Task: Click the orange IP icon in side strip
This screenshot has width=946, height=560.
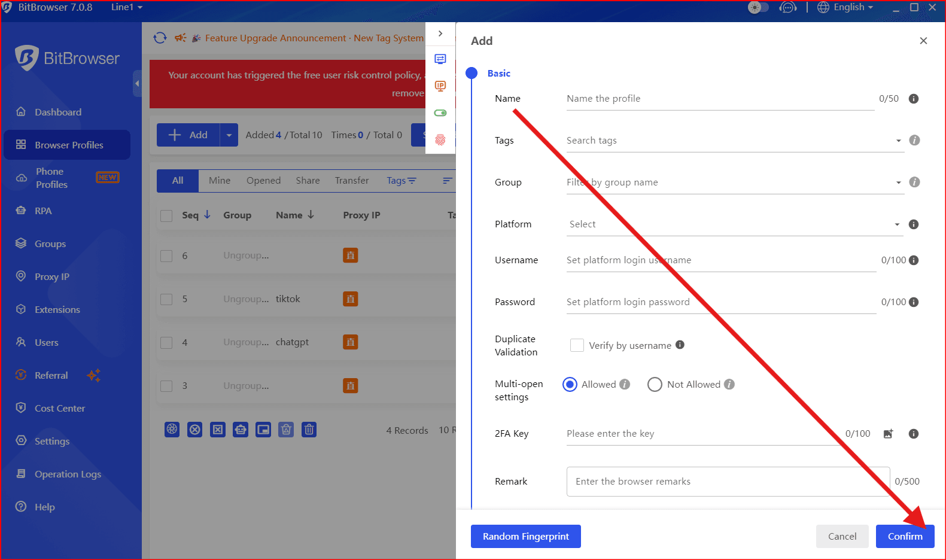Action: coord(440,86)
